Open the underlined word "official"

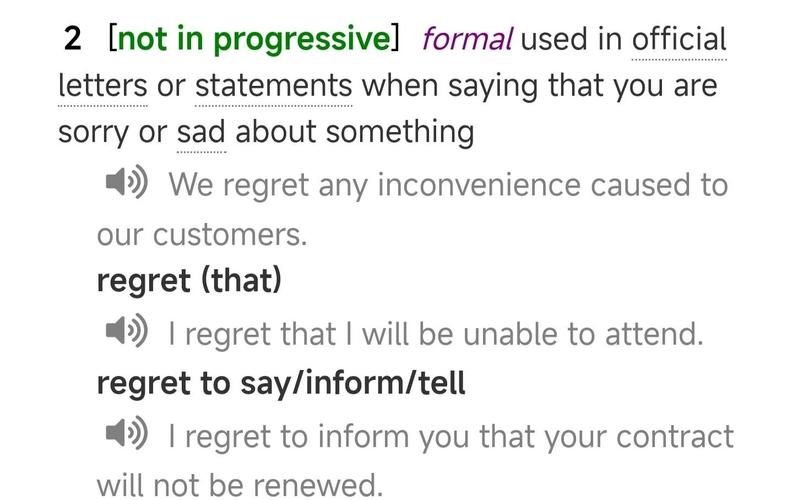coord(679,40)
